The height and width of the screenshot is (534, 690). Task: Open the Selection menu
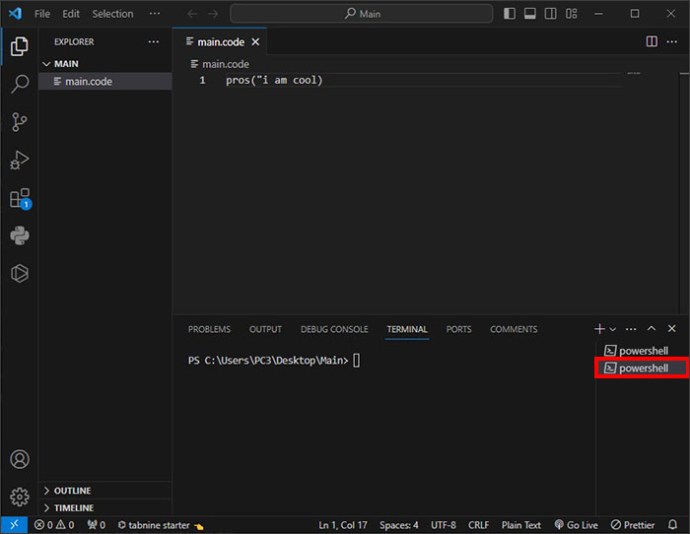pos(113,14)
